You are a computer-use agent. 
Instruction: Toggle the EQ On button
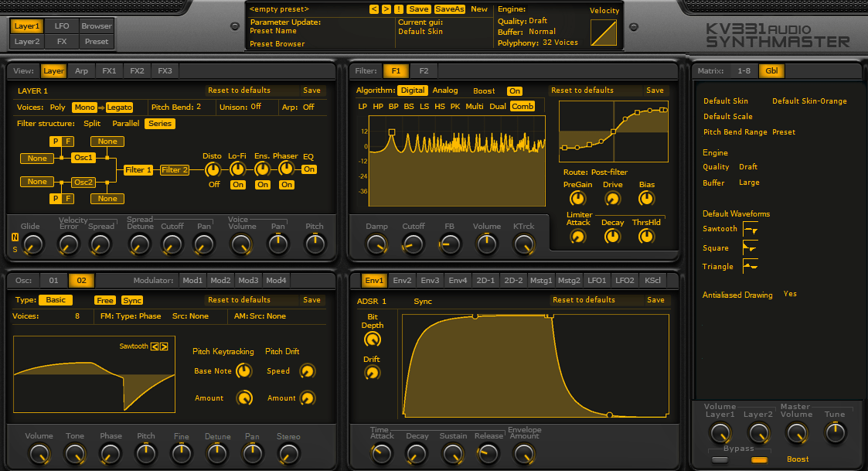pyautogui.click(x=309, y=169)
